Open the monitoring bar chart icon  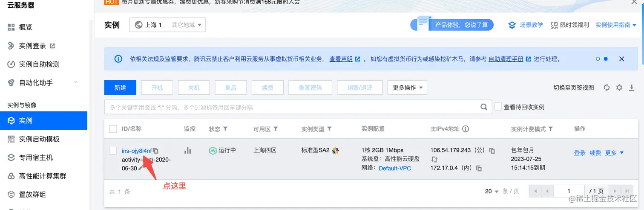(187, 151)
